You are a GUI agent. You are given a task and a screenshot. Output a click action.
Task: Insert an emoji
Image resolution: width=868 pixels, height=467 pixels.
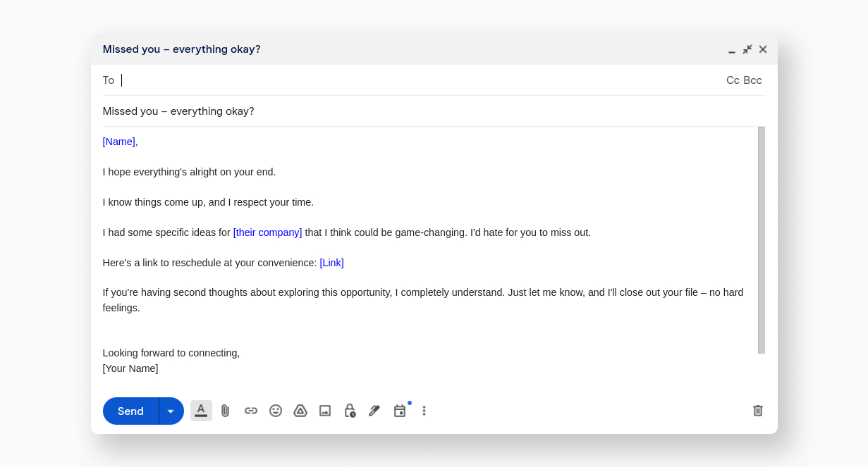click(x=275, y=411)
